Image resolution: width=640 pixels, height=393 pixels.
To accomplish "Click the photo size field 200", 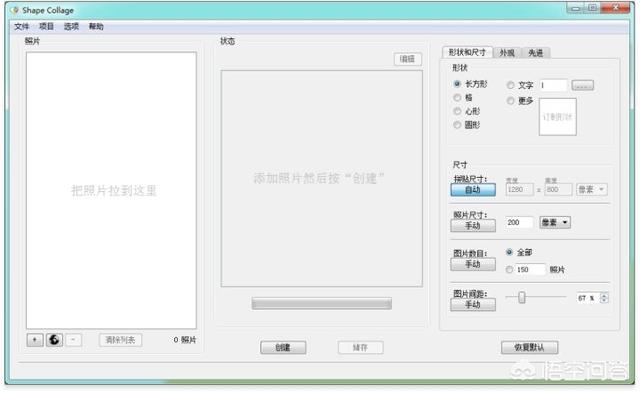I will (x=519, y=222).
